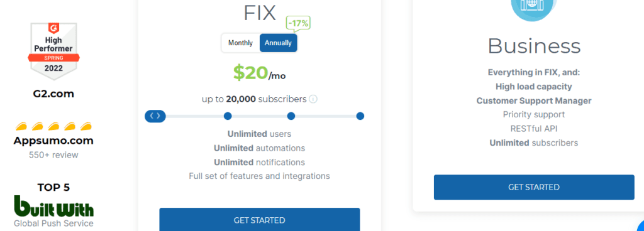Switch billing to Monthly
This screenshot has height=231, width=644.
[241, 43]
